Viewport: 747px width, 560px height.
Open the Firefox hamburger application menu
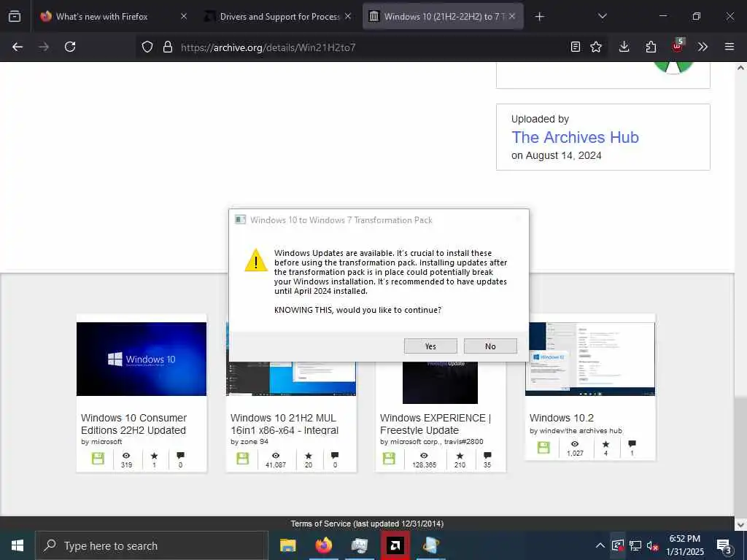[x=729, y=47]
